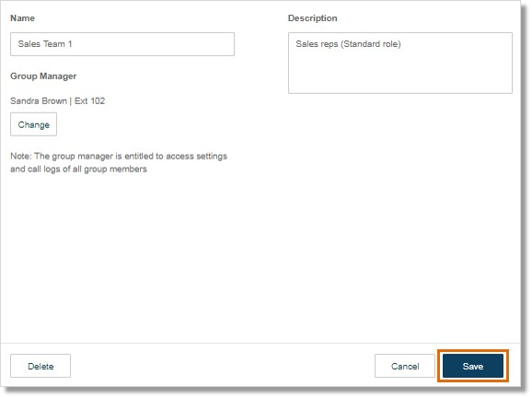Delete the Sales Team 1 group
Viewport: 532px width, 398px height.
[40, 366]
